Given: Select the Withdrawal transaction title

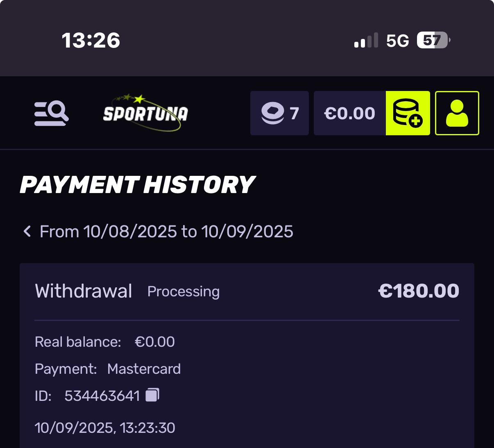Looking at the screenshot, I should [x=84, y=291].
